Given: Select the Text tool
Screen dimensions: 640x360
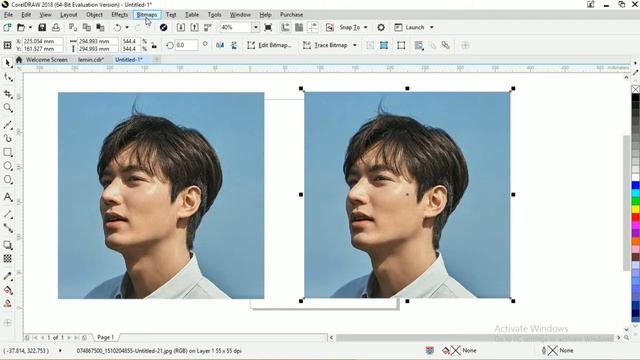Looking at the screenshot, I should [7, 197].
